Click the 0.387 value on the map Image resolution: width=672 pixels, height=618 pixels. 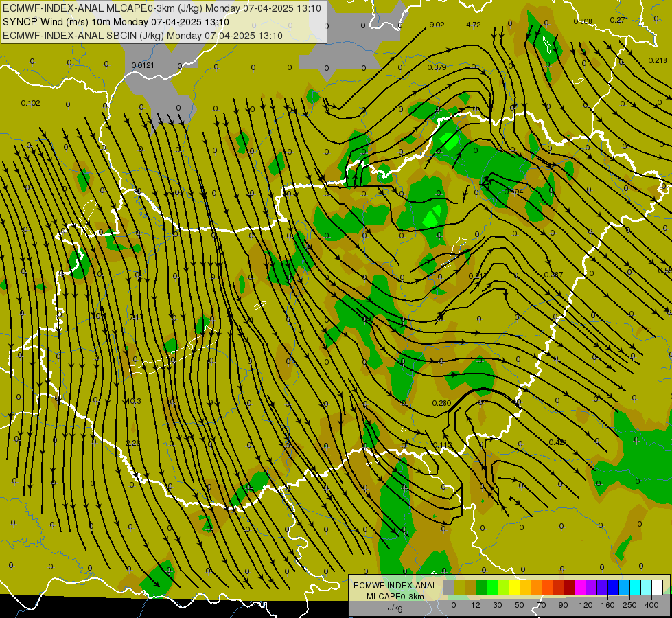[553, 275]
